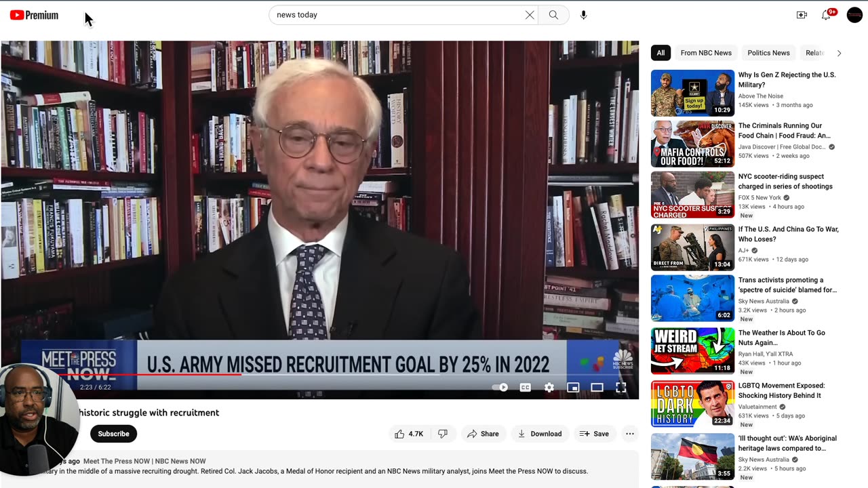868x488 pixels.
Task: Open the Create video icon
Action: (802, 15)
